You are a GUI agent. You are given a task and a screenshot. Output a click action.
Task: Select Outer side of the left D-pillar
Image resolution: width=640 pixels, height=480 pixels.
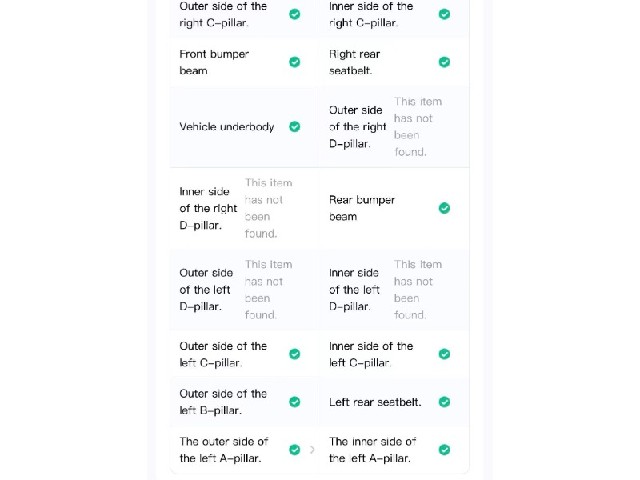click(x=206, y=290)
